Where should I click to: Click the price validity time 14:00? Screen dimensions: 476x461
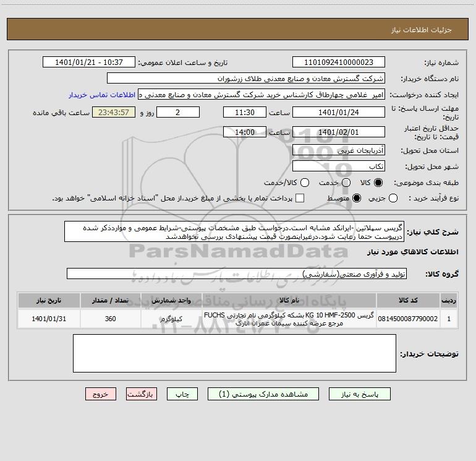point(245,132)
